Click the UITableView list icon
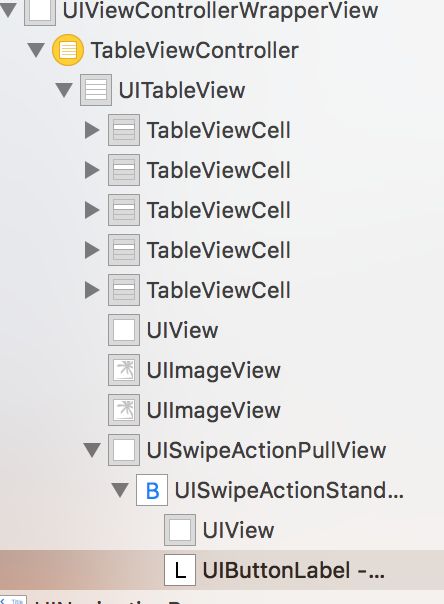Image resolution: width=444 pixels, height=604 pixels. (x=96, y=90)
